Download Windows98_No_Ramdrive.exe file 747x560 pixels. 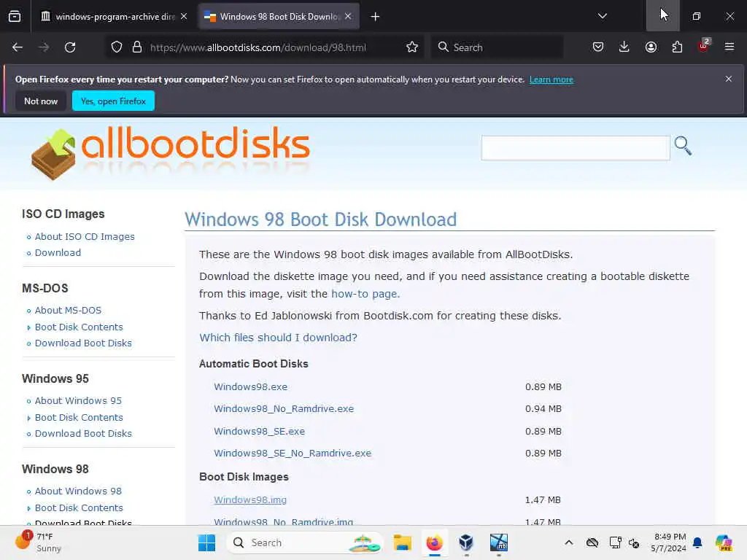click(x=284, y=408)
